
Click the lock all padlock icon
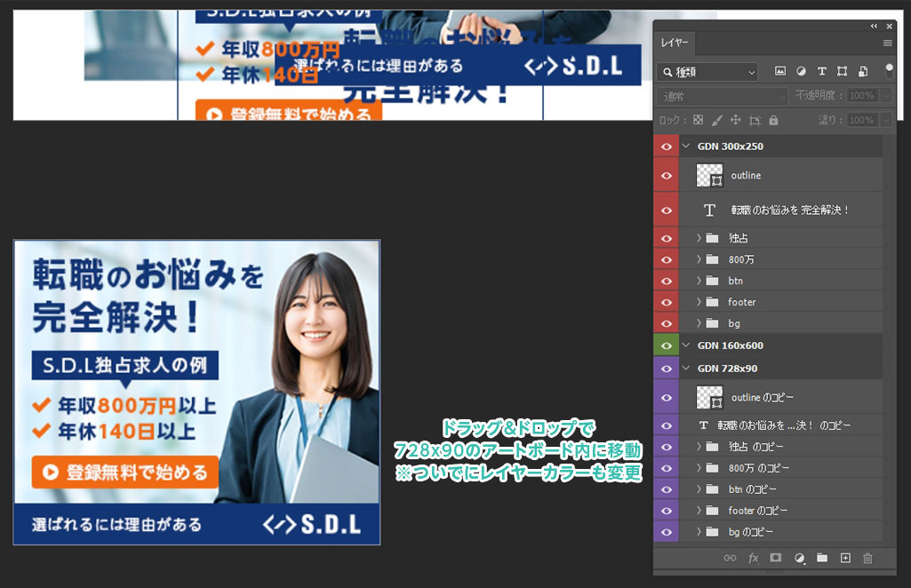coord(773,120)
